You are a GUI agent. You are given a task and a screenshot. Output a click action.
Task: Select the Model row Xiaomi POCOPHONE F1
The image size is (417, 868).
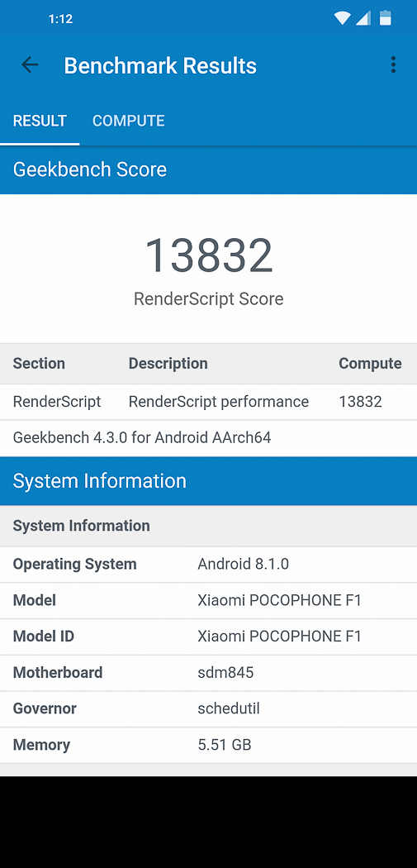[x=208, y=601]
